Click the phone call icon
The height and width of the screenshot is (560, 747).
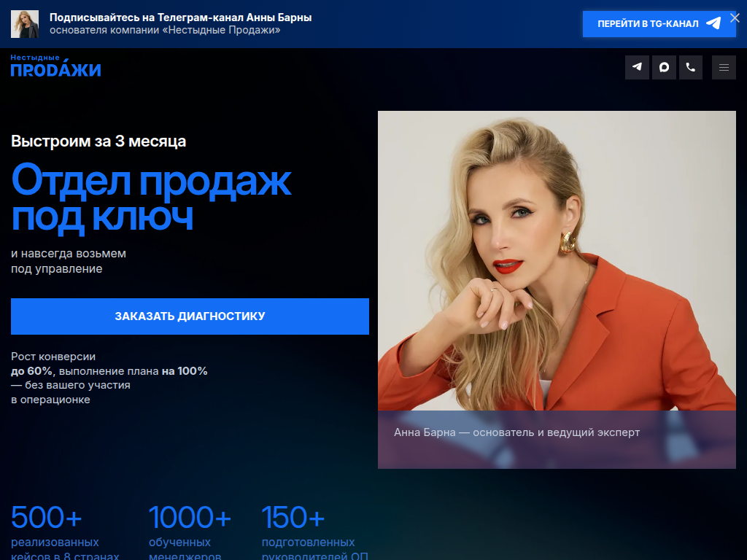pyautogui.click(x=690, y=67)
